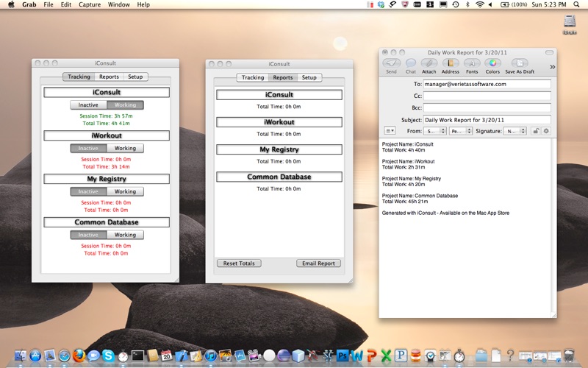The width and height of the screenshot is (588, 368).
Task: Click the Bcc field
Action: (x=487, y=107)
